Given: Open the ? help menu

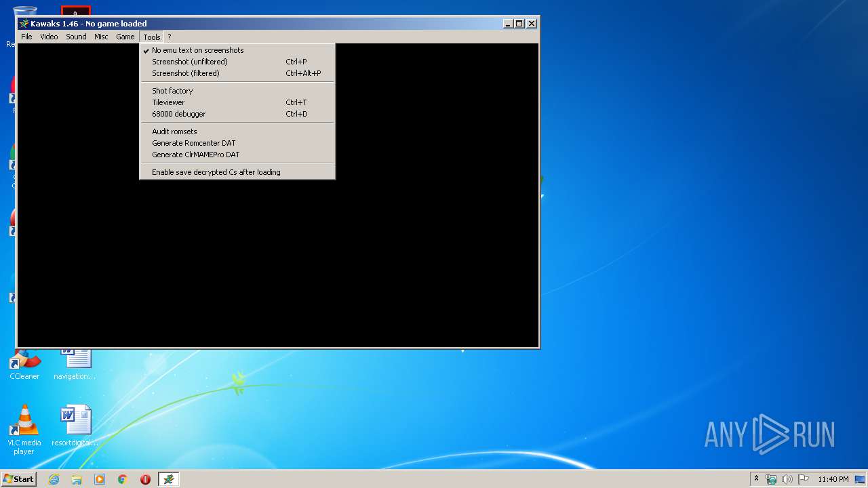Looking at the screenshot, I should click(170, 37).
